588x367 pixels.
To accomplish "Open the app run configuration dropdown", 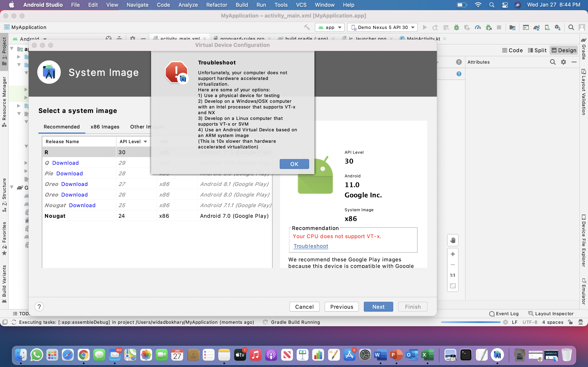I will (330, 28).
